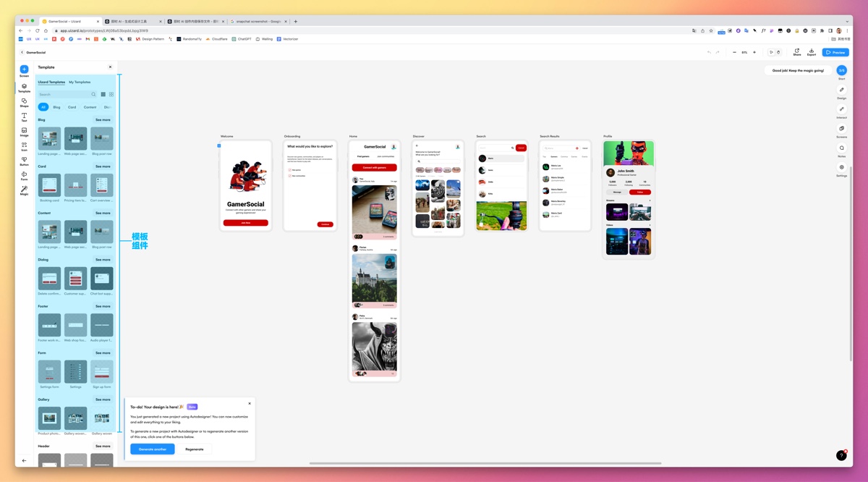
Task: Select the 'All' template filter chip
Action: (43, 107)
